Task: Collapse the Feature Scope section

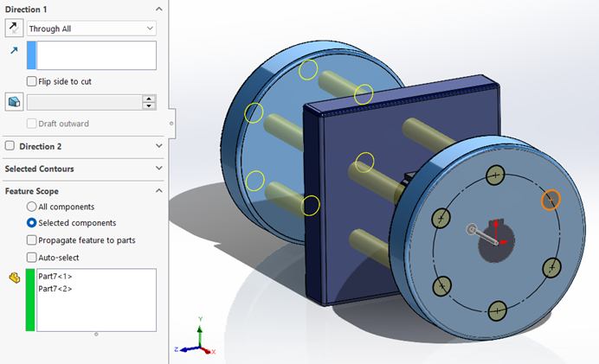Action: click(158, 190)
